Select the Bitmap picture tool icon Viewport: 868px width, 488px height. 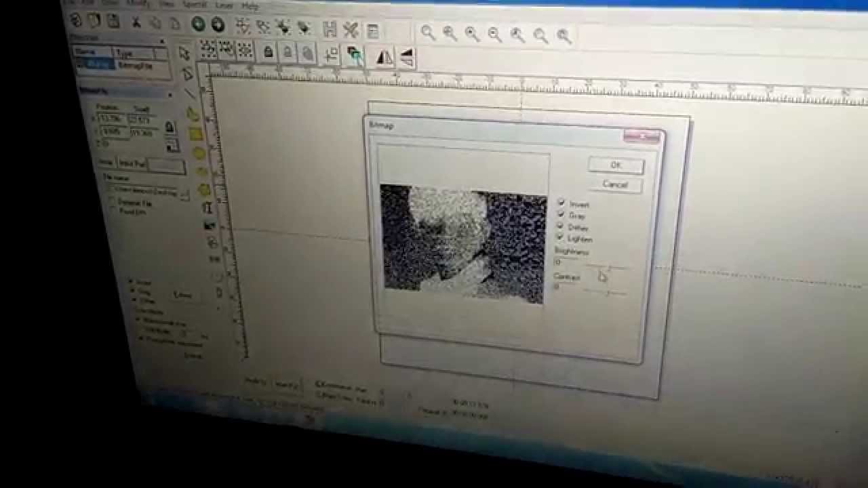(x=210, y=225)
